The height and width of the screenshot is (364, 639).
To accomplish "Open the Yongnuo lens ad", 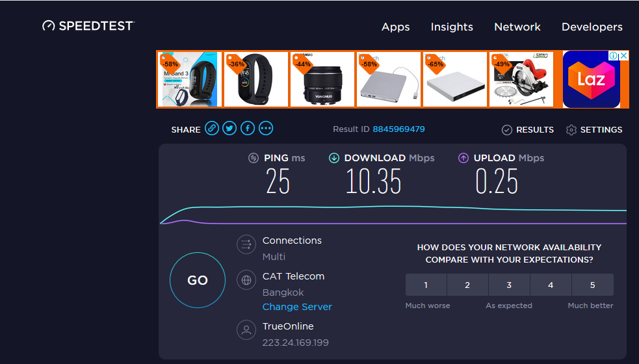I will [x=322, y=79].
